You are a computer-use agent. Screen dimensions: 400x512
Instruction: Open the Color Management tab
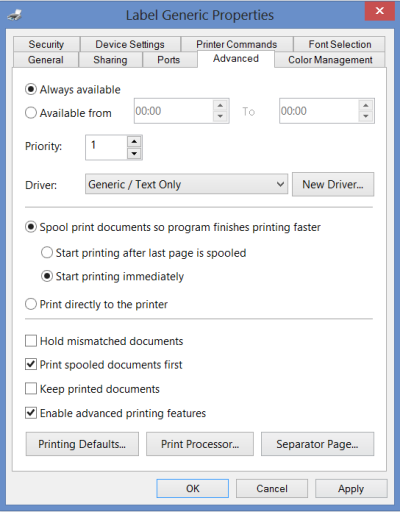(330, 60)
